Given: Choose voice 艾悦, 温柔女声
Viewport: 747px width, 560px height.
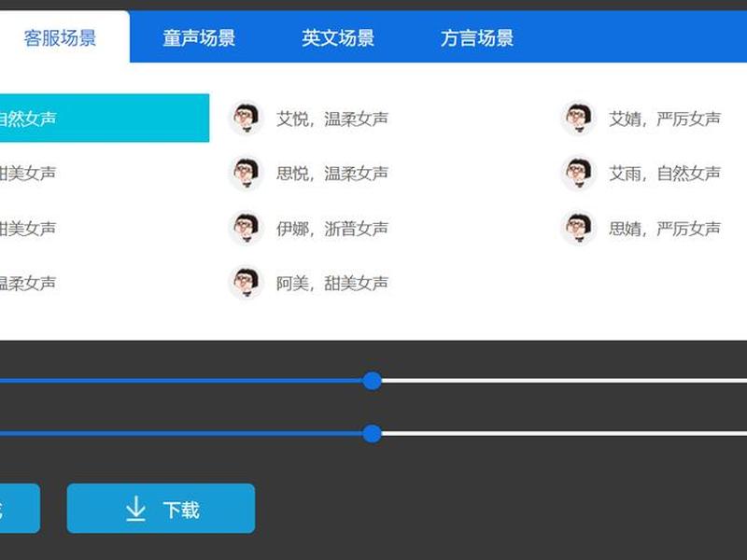Looking at the screenshot, I should [332, 119].
